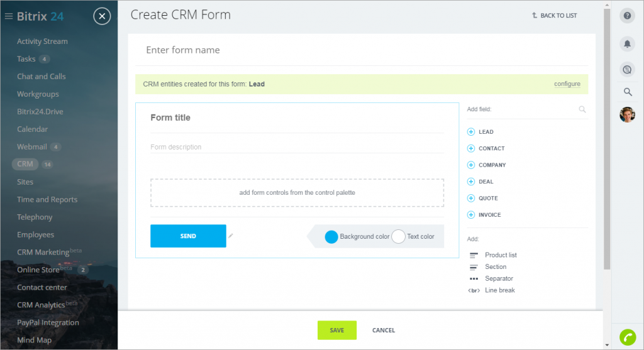Open Time and Reports in sidebar

pos(47,199)
